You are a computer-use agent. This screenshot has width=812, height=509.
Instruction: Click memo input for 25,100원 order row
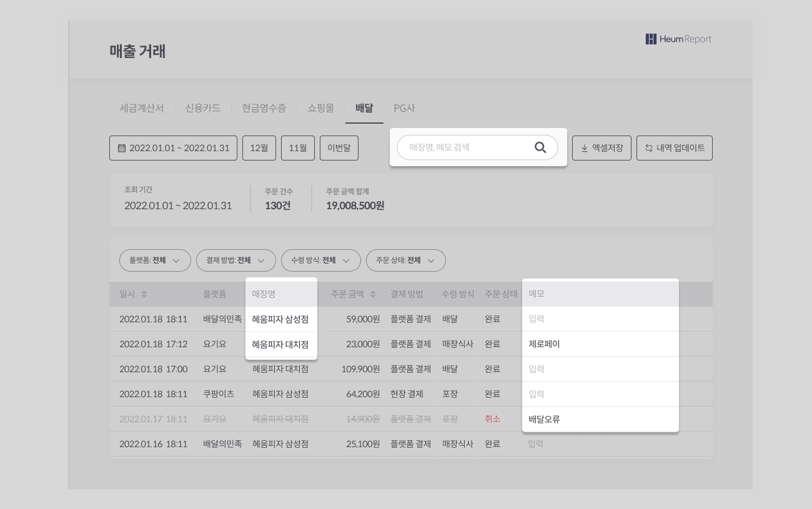coord(535,444)
